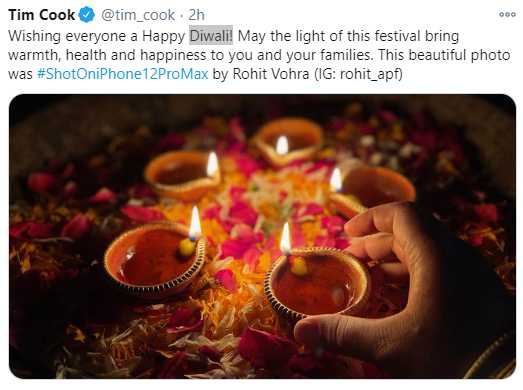Image resolution: width=523 pixels, height=390 pixels.
Task: Open the 2h tweet timestamp
Action: point(196,15)
